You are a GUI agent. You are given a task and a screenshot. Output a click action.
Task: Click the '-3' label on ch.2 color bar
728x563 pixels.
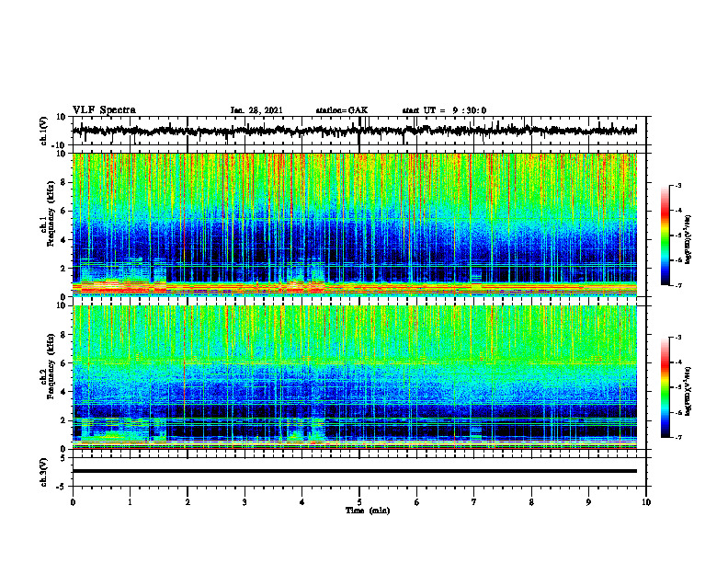[x=677, y=338]
